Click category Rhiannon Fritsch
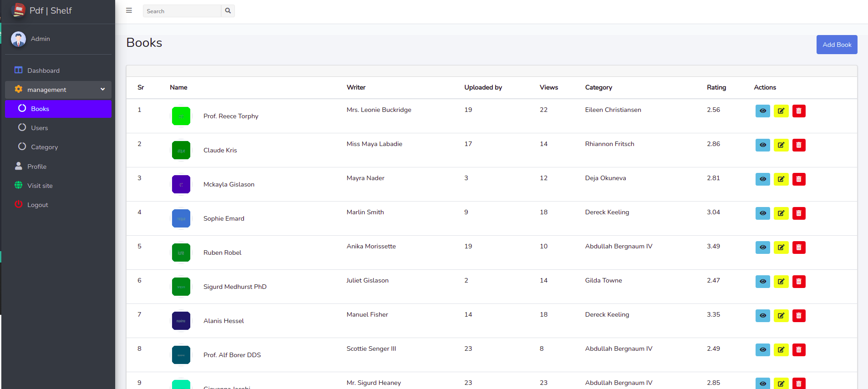The width and height of the screenshot is (868, 389). point(609,144)
